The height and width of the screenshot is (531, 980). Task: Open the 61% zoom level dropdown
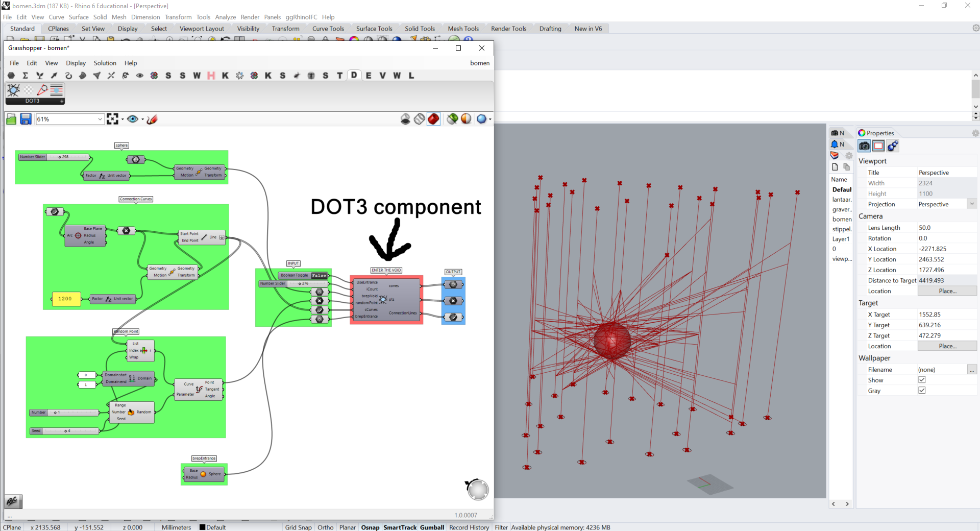pyautogui.click(x=100, y=119)
